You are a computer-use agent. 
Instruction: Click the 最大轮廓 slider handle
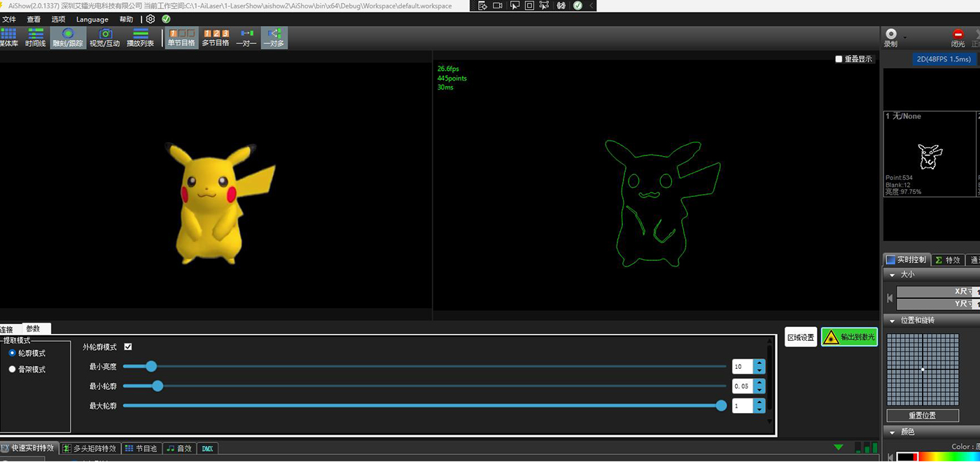click(x=721, y=405)
